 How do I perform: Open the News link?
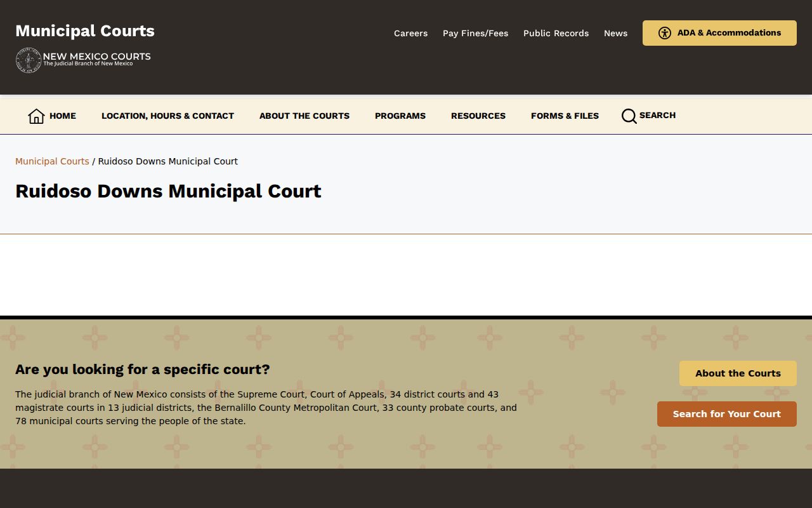click(615, 33)
